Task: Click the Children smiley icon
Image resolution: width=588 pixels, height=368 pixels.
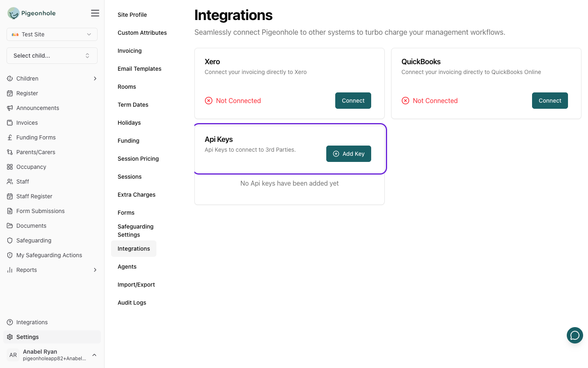Action: (x=10, y=79)
